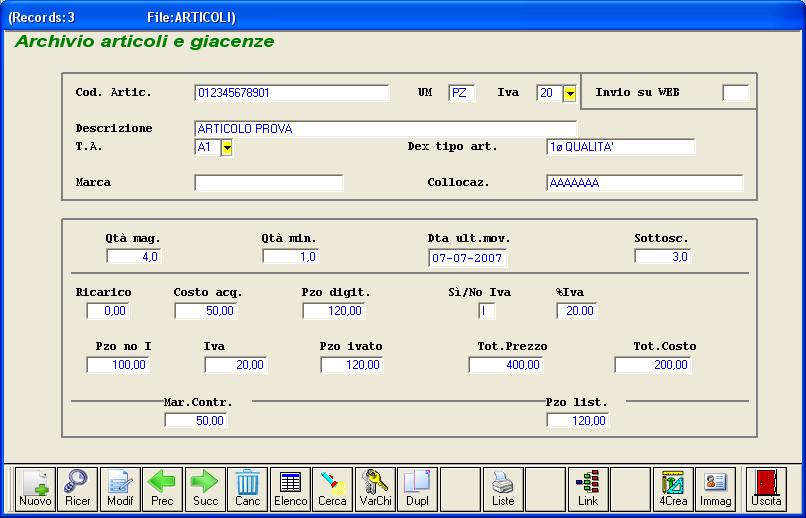Click the Cod. Artic. field
This screenshot has height=518, width=806.
(291, 93)
